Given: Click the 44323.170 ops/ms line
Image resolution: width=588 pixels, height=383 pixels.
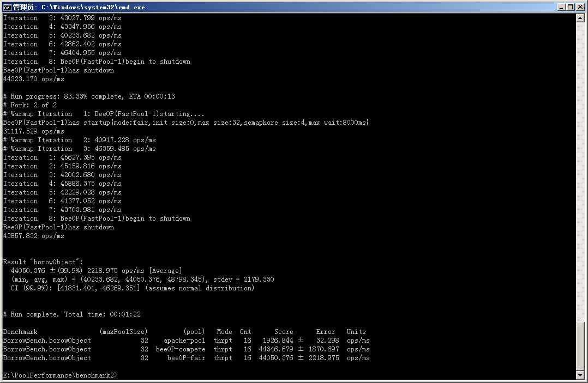Looking at the screenshot, I should click(34, 78).
